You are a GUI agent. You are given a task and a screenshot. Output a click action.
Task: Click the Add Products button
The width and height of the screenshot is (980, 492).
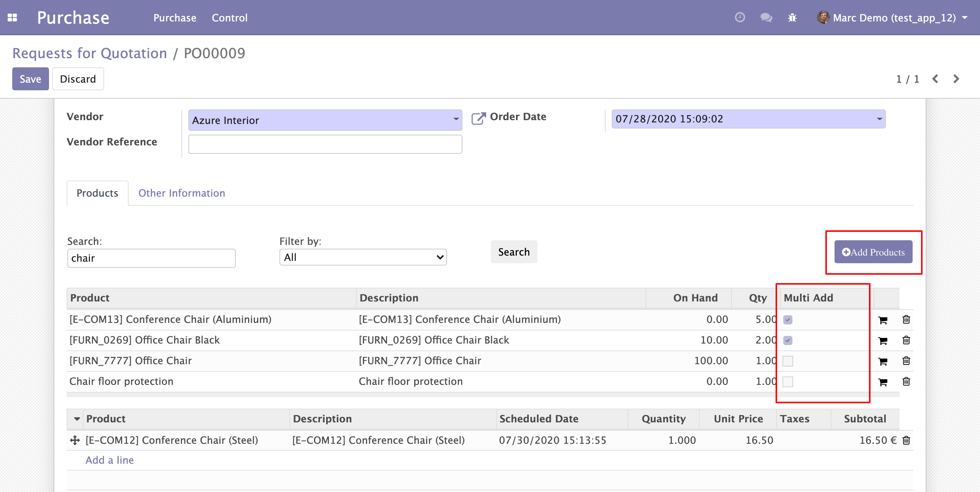(873, 252)
